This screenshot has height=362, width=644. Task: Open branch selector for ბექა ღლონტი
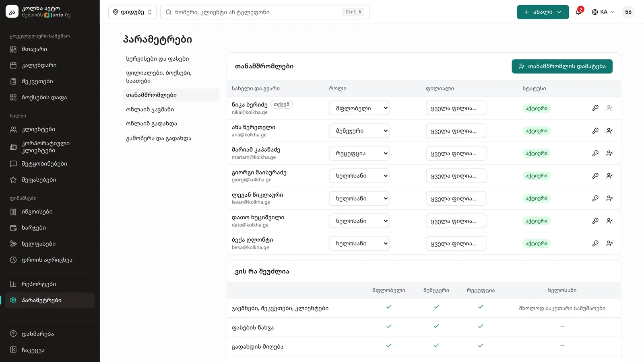456,243
